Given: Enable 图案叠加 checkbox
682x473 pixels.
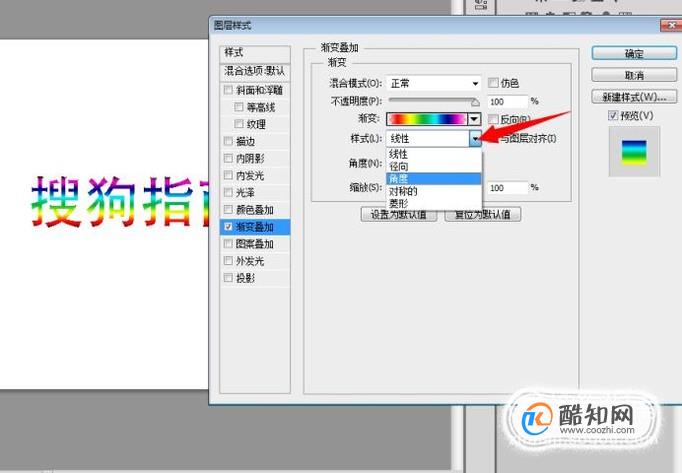Looking at the screenshot, I should (228, 244).
